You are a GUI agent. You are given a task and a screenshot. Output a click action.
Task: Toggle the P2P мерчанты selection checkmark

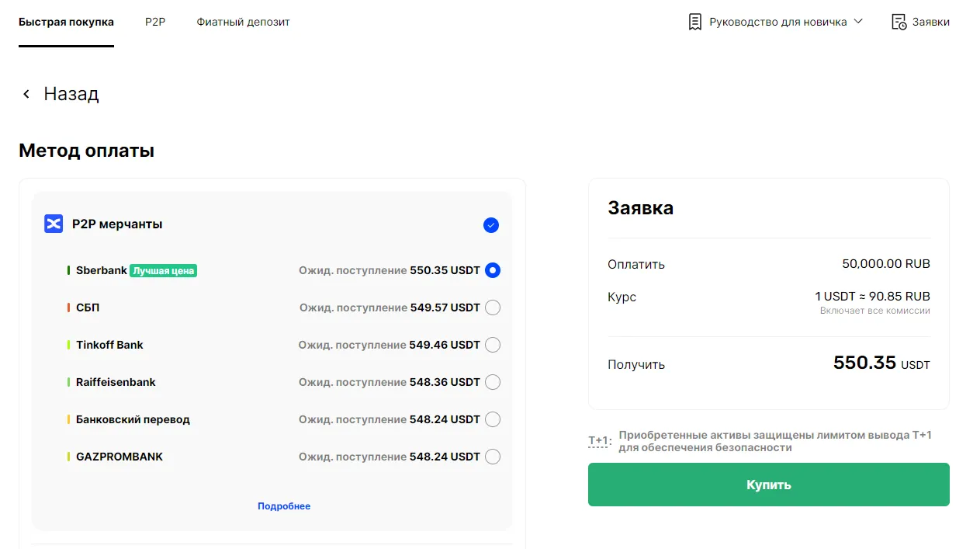point(490,225)
